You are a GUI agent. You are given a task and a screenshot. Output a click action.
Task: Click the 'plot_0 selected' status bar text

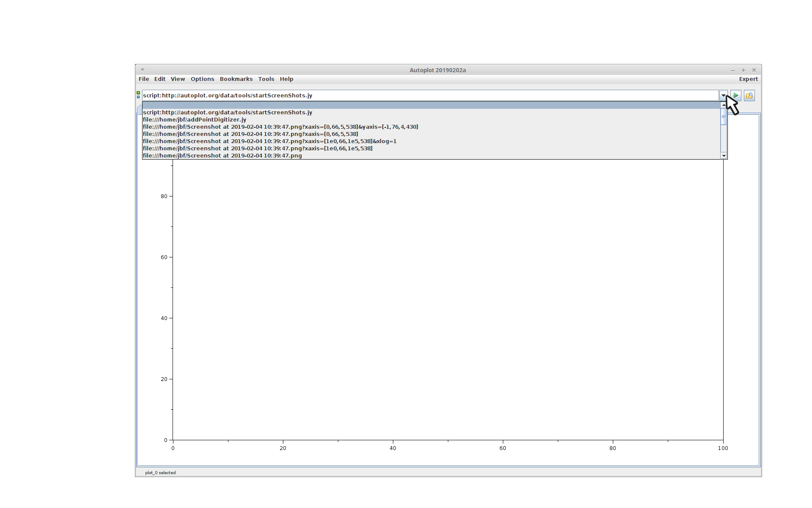[x=160, y=473]
